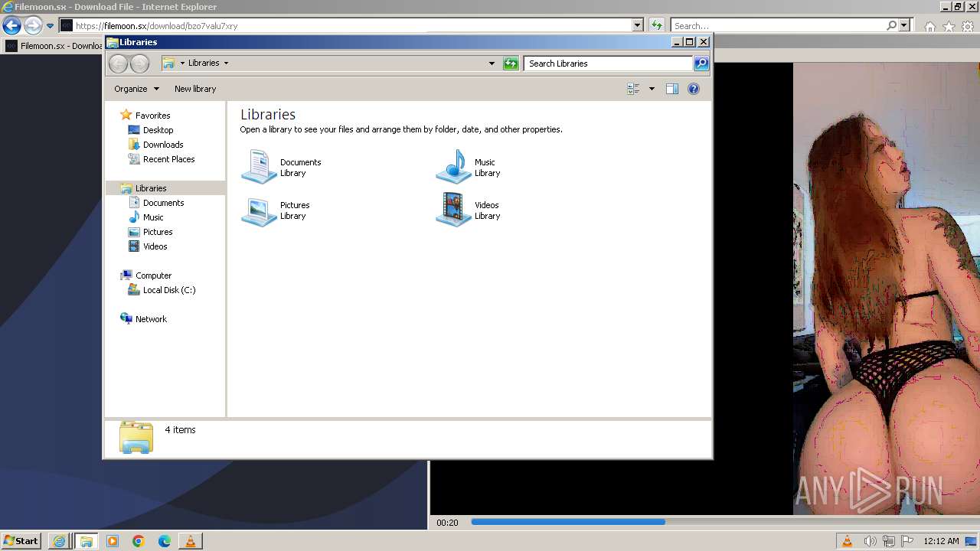This screenshot has height=551, width=980.
Task: Click Internet Explorer forward button
Action: pyautogui.click(x=33, y=25)
